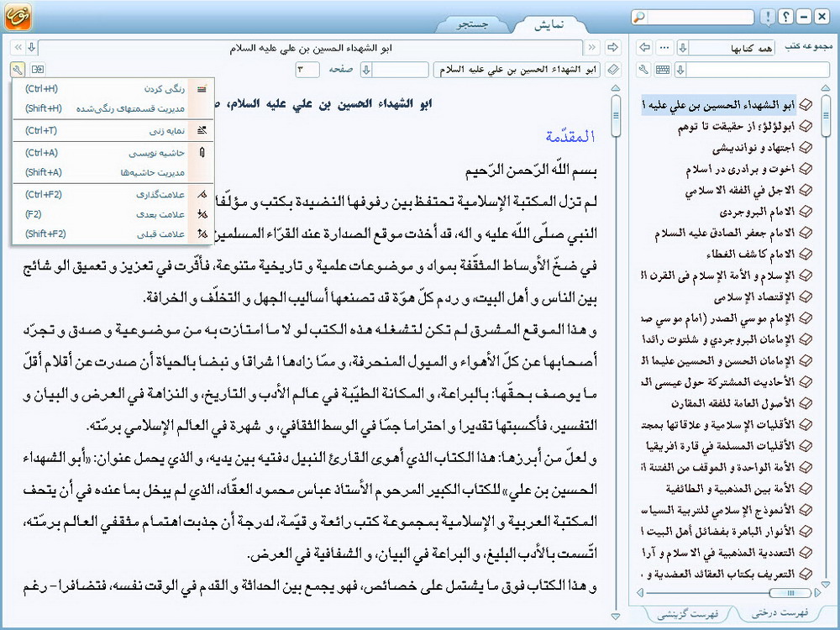Viewport: 840px width, 630px height.
Task: Click the page layout icon beside the wrench
Action: (38, 70)
